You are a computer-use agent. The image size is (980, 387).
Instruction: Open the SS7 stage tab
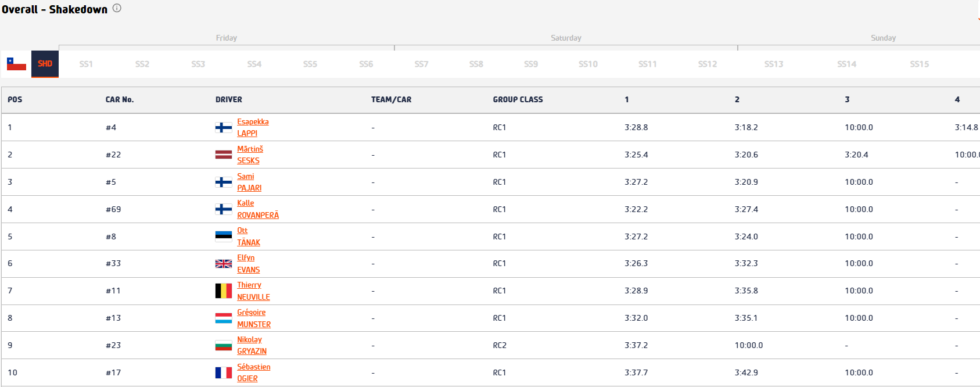point(421,64)
